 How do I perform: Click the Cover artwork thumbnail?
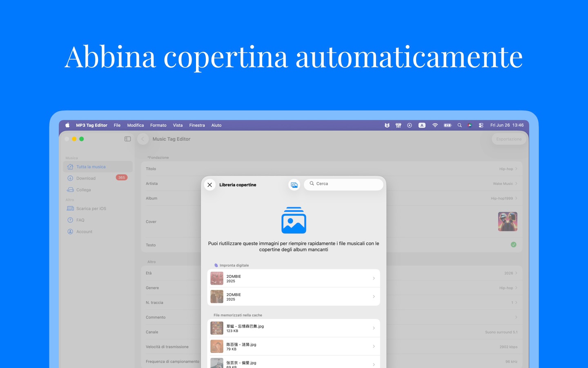[508, 222]
